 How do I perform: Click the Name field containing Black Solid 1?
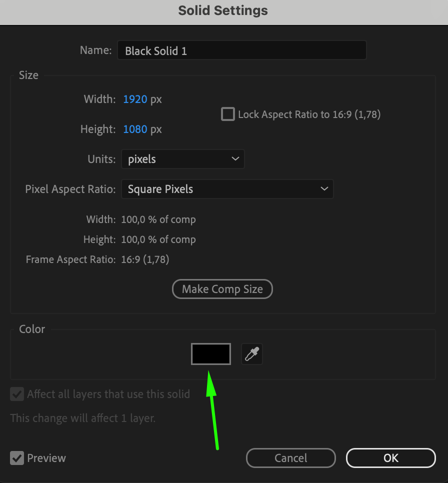click(241, 50)
